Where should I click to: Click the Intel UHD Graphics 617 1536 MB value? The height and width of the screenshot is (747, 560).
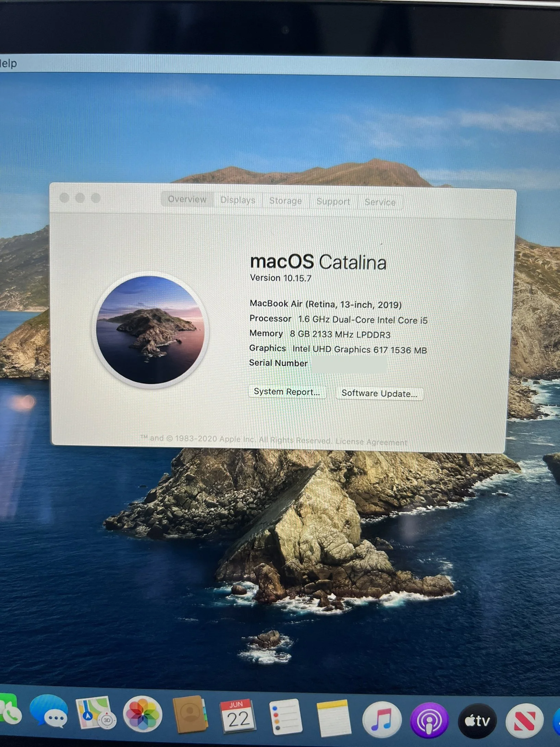[360, 350]
